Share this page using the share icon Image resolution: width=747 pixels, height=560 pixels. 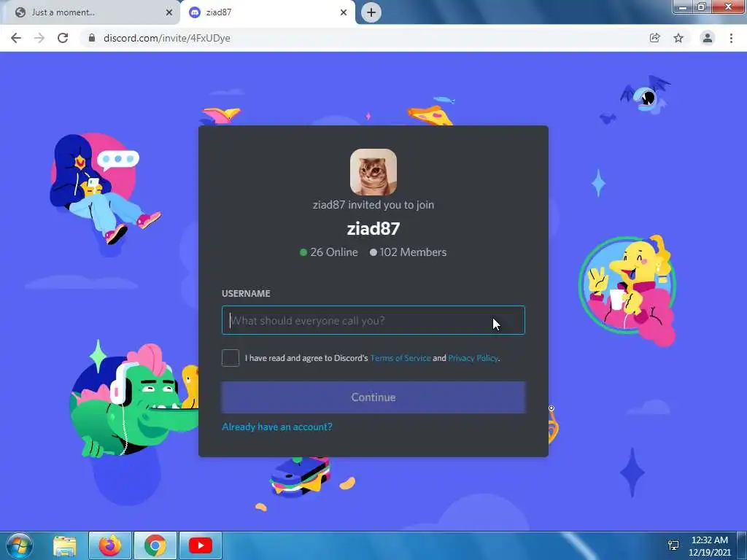click(655, 38)
